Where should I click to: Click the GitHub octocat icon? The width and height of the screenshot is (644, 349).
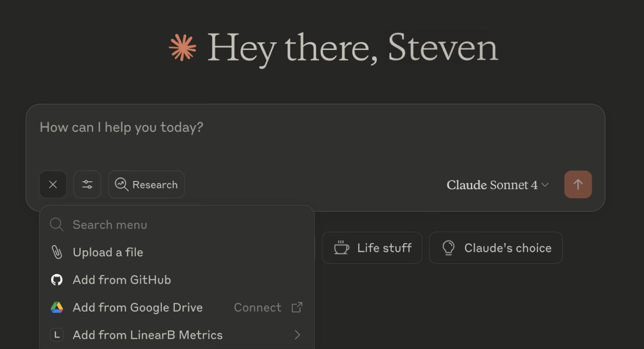pyautogui.click(x=57, y=280)
